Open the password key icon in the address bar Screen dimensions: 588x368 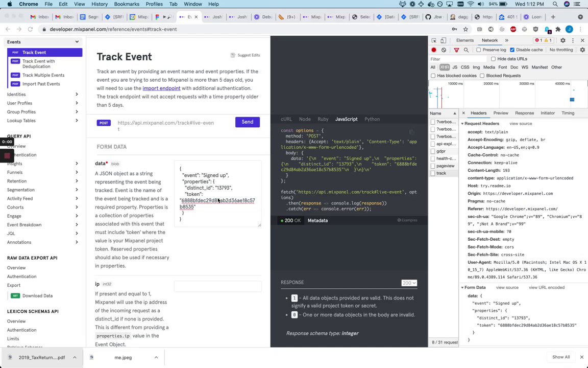pos(454,29)
